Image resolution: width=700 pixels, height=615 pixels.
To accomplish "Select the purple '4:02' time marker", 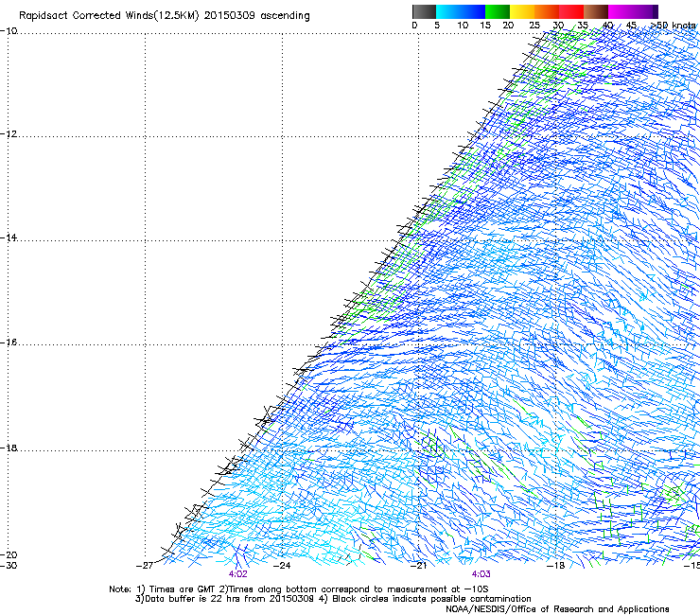I will 238,574.
